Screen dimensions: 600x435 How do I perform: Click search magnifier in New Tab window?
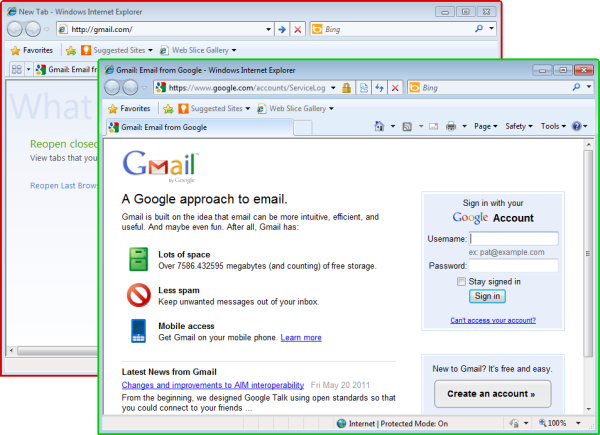[479, 29]
